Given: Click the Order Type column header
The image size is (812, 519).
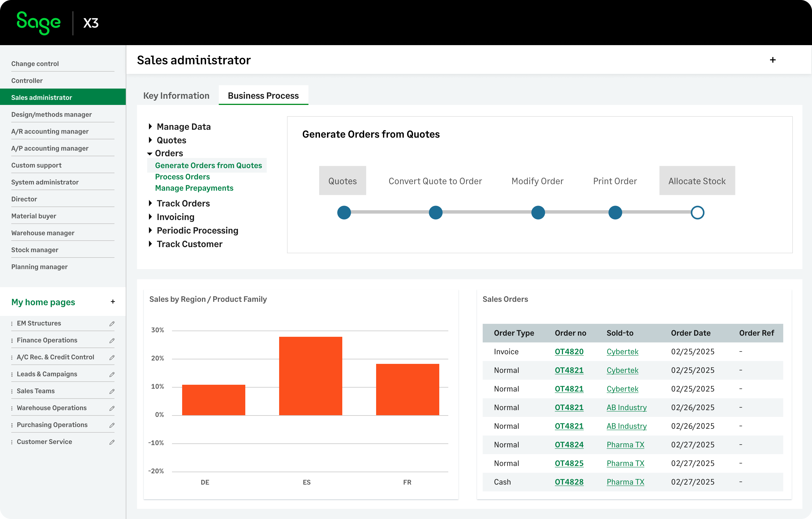Looking at the screenshot, I should (514, 333).
